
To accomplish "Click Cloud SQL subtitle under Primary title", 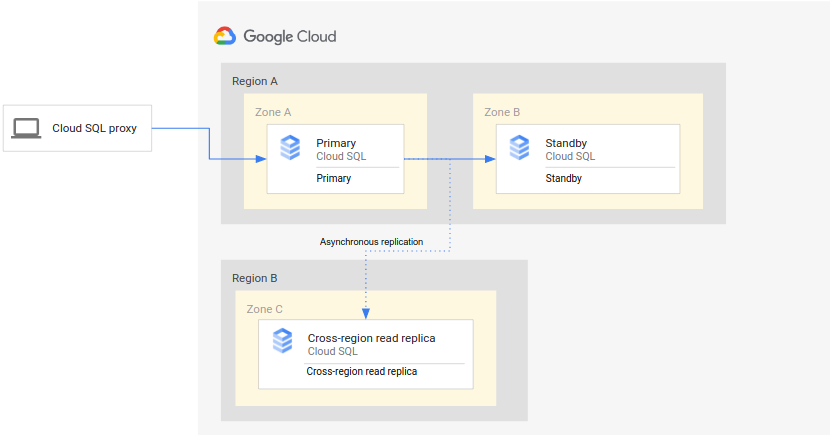I will (x=341, y=156).
